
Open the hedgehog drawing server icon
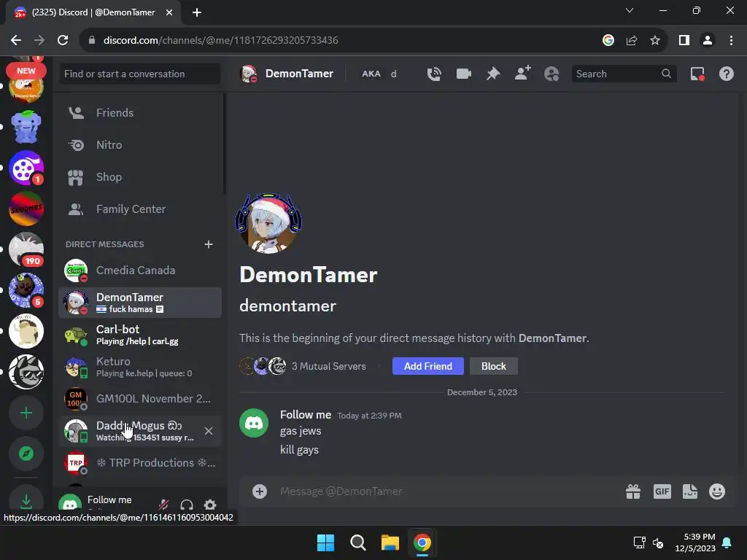[x=26, y=331]
